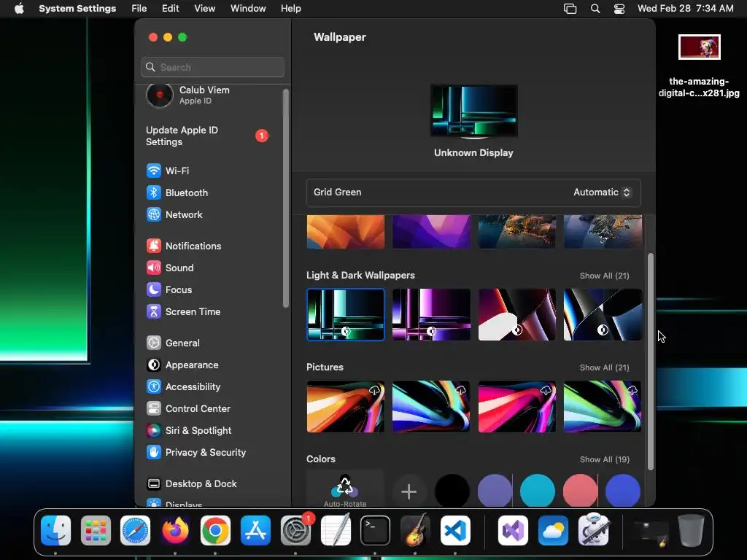Open TextEdit from the Dock
The width and height of the screenshot is (747, 560).
[336, 530]
